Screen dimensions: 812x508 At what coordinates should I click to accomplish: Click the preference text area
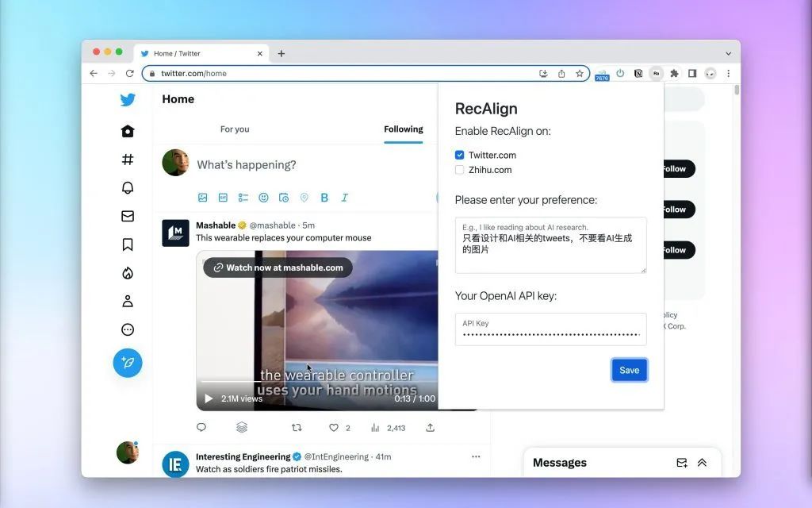pos(550,245)
